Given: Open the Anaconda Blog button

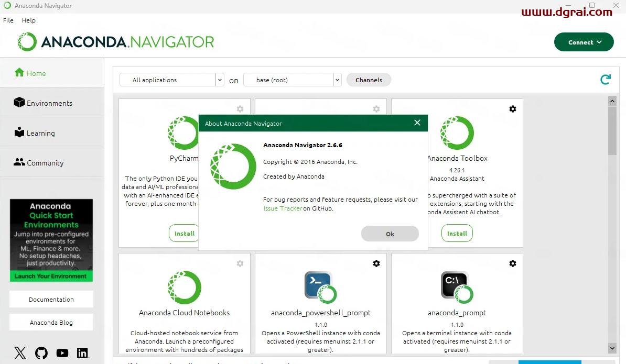Looking at the screenshot, I should [x=51, y=323].
